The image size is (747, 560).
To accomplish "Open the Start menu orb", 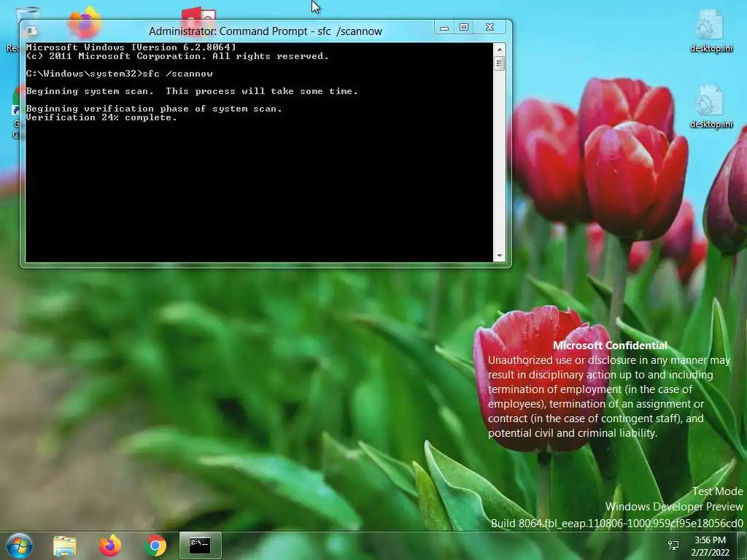I will click(x=20, y=545).
